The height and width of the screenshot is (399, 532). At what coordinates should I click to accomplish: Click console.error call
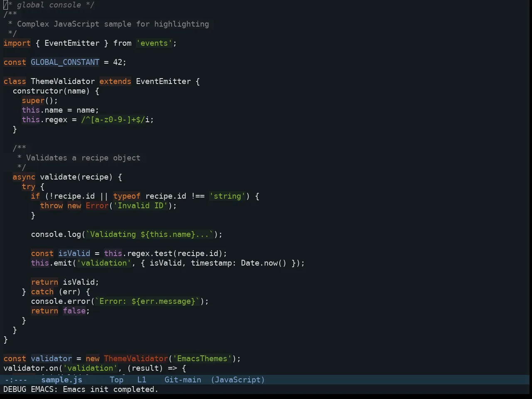(60, 301)
